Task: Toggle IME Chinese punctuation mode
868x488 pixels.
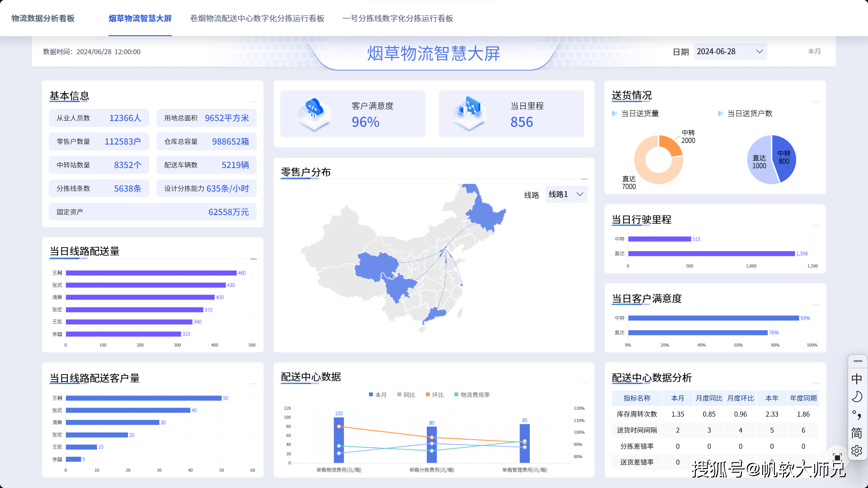Action: 857,415
